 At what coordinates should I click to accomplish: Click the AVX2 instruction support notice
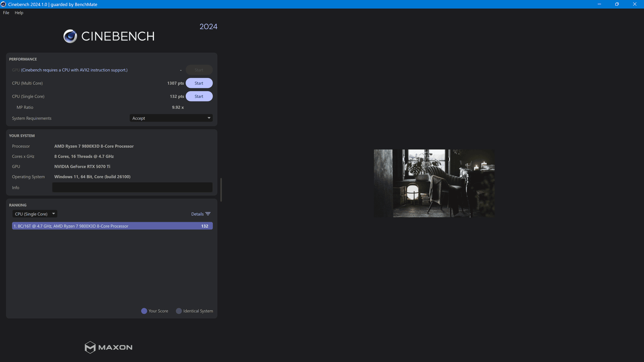click(x=74, y=70)
